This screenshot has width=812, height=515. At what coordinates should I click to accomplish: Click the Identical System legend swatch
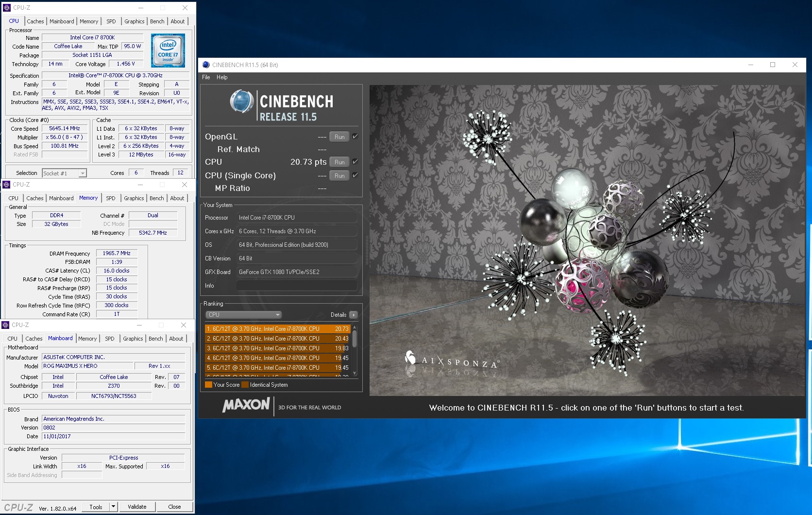(x=245, y=385)
